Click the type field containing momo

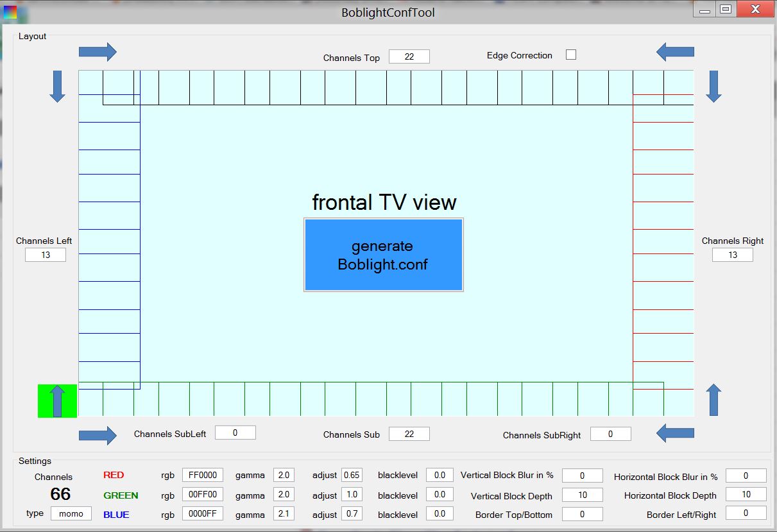(71, 513)
